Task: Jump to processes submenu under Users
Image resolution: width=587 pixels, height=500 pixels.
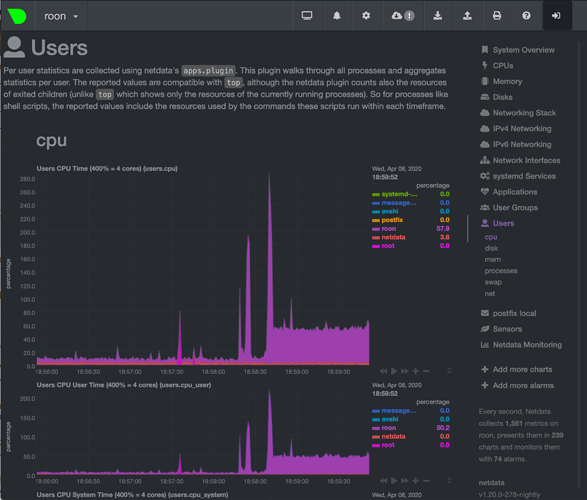Action: 501,271
